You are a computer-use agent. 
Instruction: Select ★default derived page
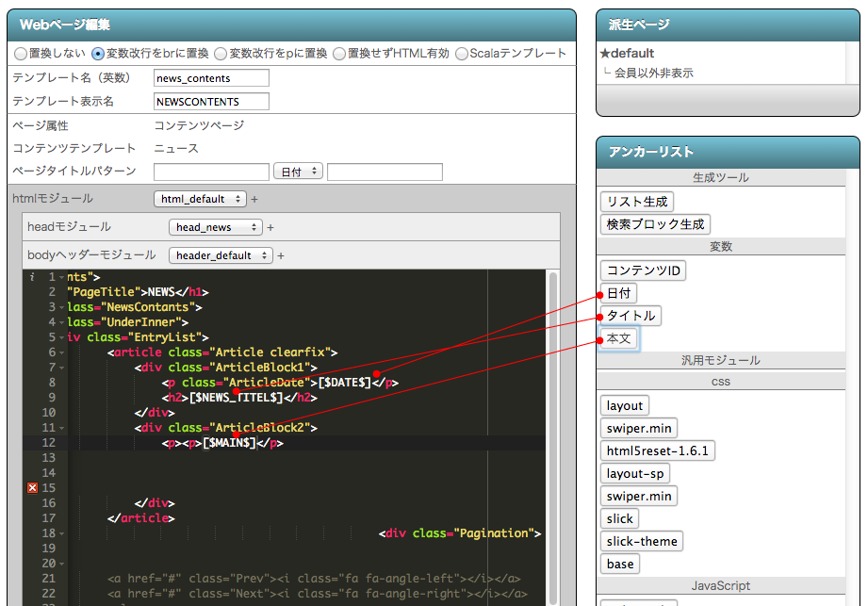627,53
